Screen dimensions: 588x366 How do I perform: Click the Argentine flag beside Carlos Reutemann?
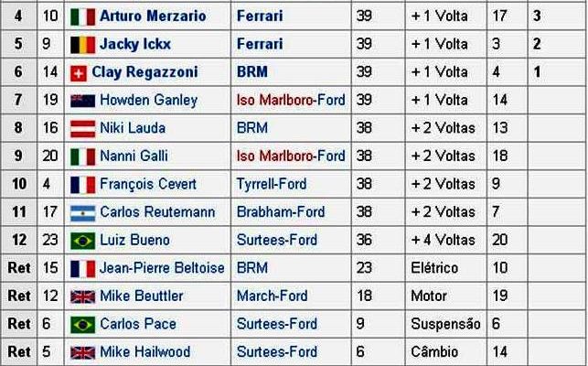tap(82, 213)
